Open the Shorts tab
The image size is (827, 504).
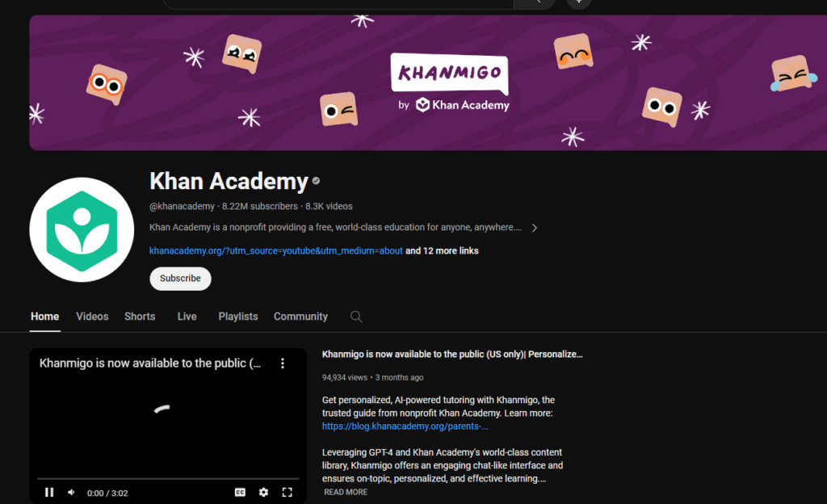click(x=140, y=317)
